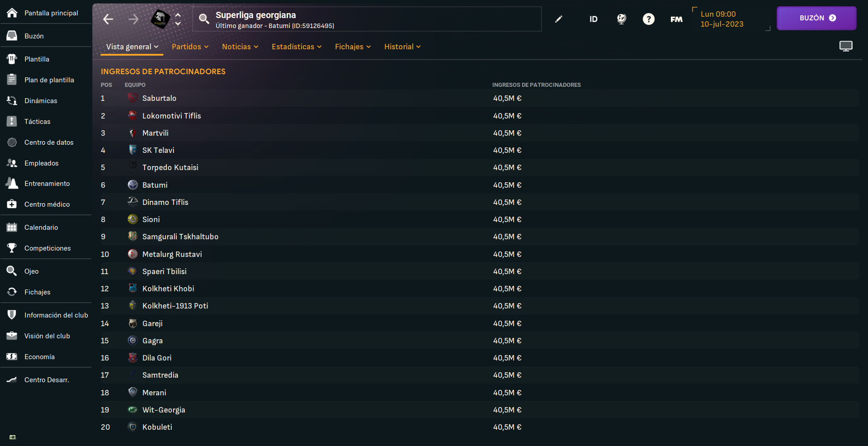Open Dinamo Tiflis team link

165,202
